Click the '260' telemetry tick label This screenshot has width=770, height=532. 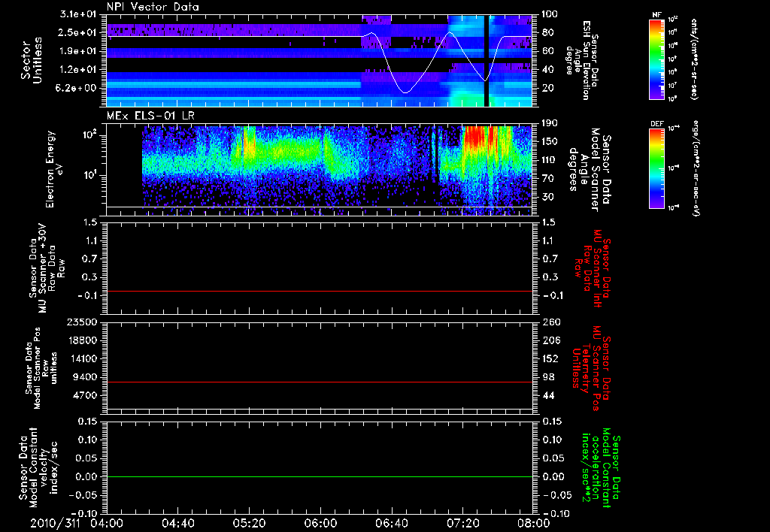coord(550,322)
